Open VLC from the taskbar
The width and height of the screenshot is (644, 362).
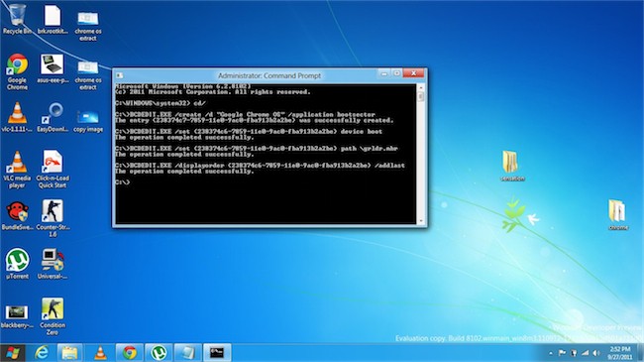click(x=100, y=352)
